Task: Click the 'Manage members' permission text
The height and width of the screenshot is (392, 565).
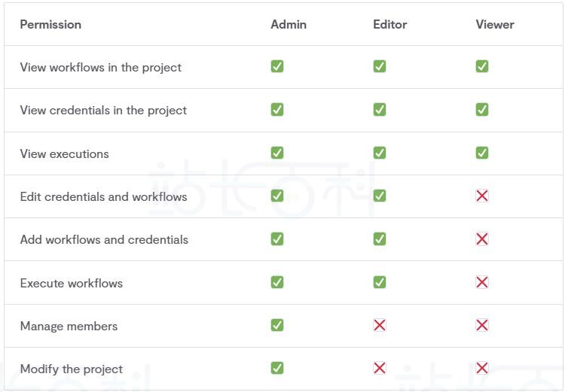Action: pos(69,326)
